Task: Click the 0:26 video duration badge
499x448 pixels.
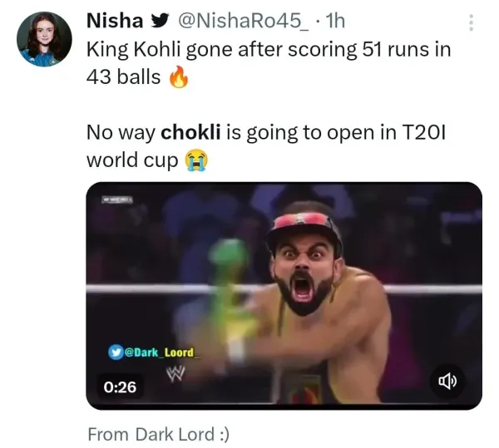Action: click(x=120, y=387)
